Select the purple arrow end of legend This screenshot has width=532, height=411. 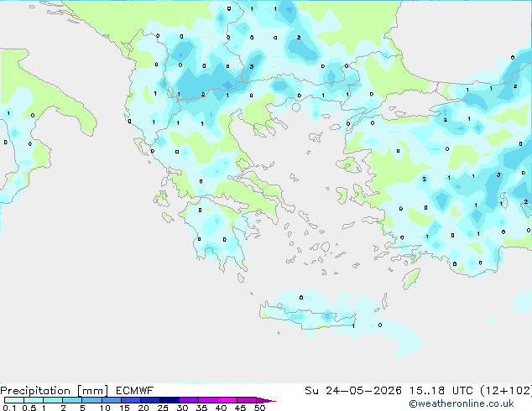pyautogui.click(x=266, y=400)
